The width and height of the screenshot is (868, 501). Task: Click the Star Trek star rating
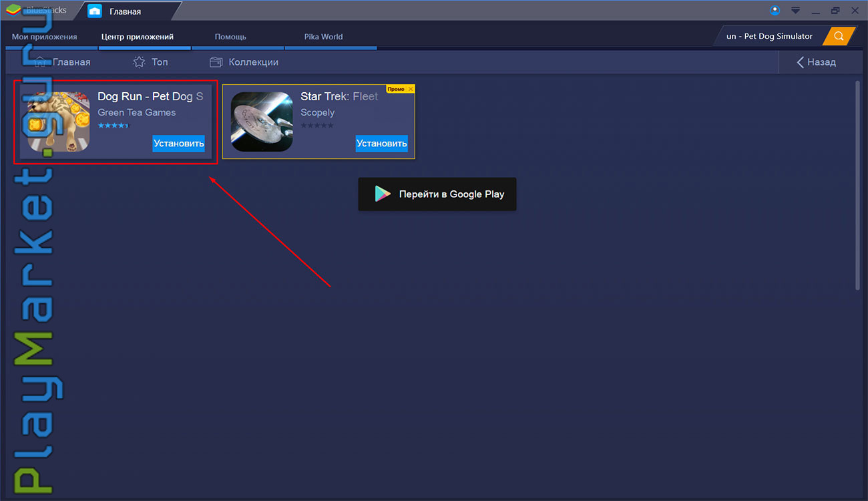[x=316, y=126]
